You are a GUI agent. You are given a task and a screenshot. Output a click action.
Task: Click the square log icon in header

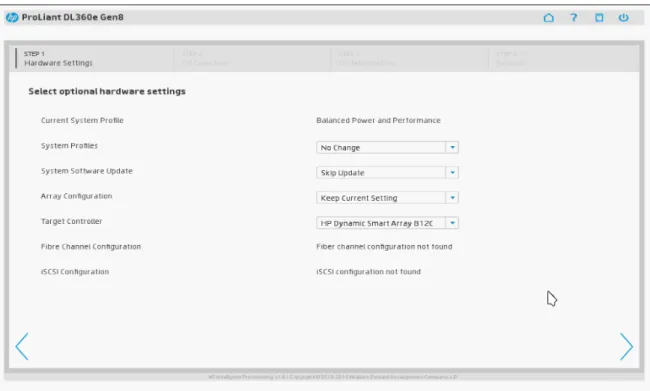599,17
